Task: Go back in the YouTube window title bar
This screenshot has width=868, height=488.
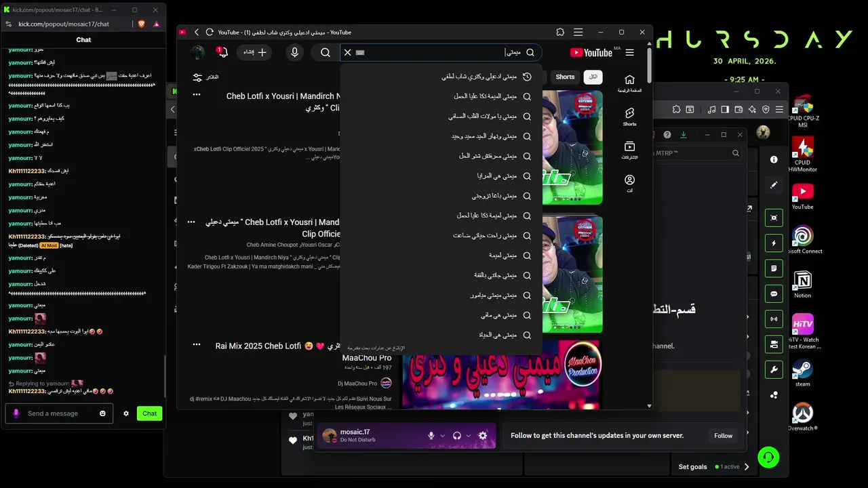Action: pos(197,32)
